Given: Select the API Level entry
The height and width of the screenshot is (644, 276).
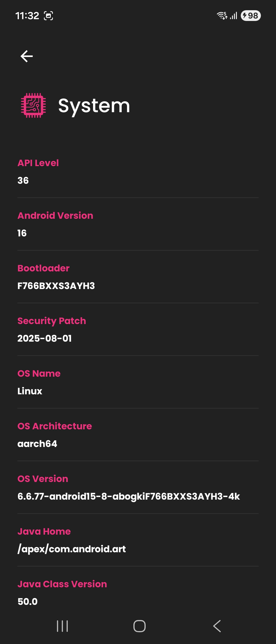Looking at the screenshot, I should [138, 172].
